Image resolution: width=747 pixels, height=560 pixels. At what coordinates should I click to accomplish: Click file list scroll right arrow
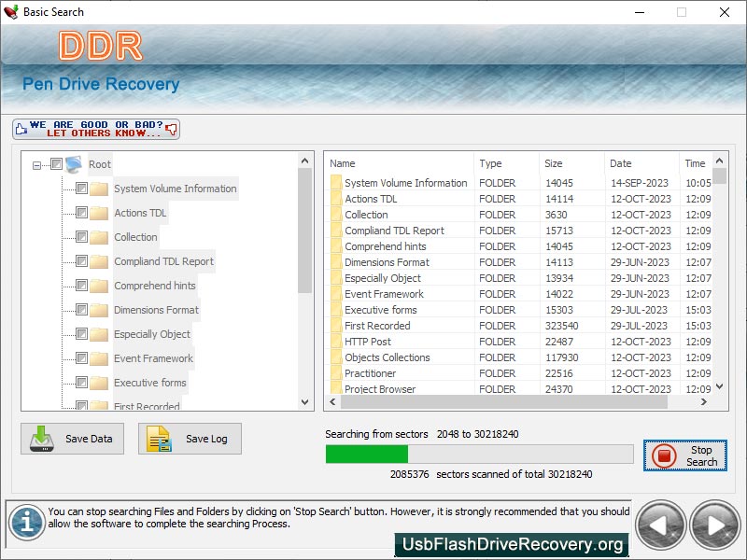click(x=704, y=402)
